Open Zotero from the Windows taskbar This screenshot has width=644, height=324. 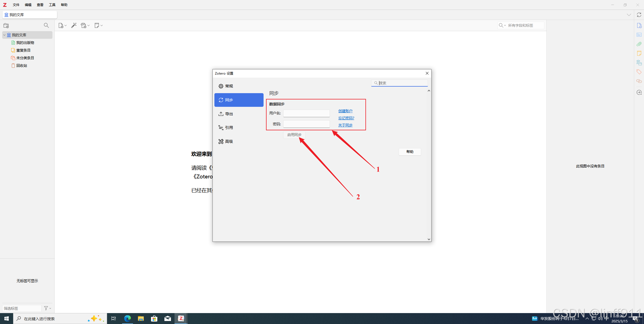(x=181, y=318)
